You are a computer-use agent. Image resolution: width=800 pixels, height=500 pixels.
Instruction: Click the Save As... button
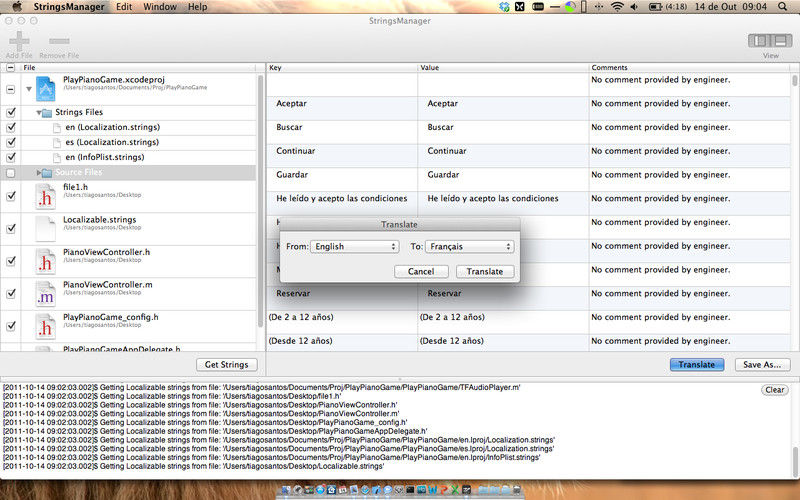(762, 365)
